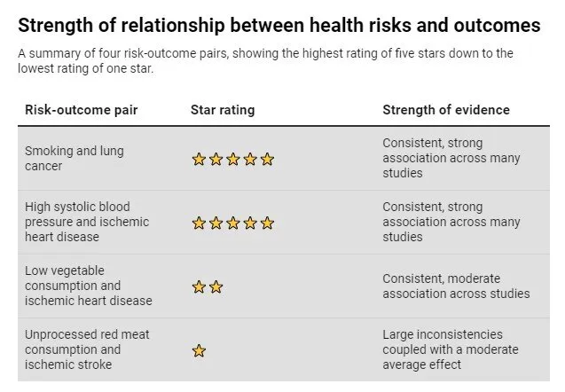Click the "Star rating" column header
The height and width of the screenshot is (392, 565).
tap(223, 110)
